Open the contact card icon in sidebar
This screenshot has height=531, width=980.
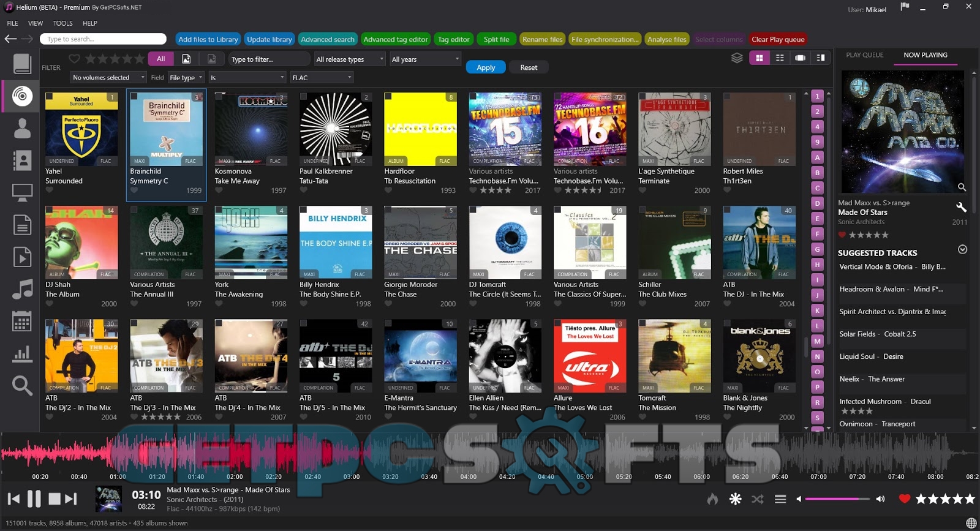(22, 160)
